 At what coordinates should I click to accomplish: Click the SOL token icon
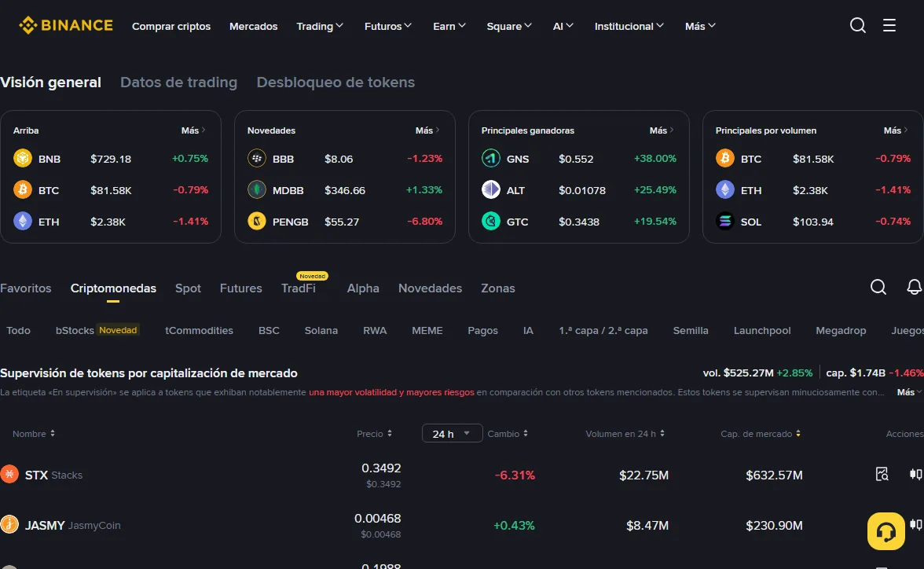coord(724,221)
